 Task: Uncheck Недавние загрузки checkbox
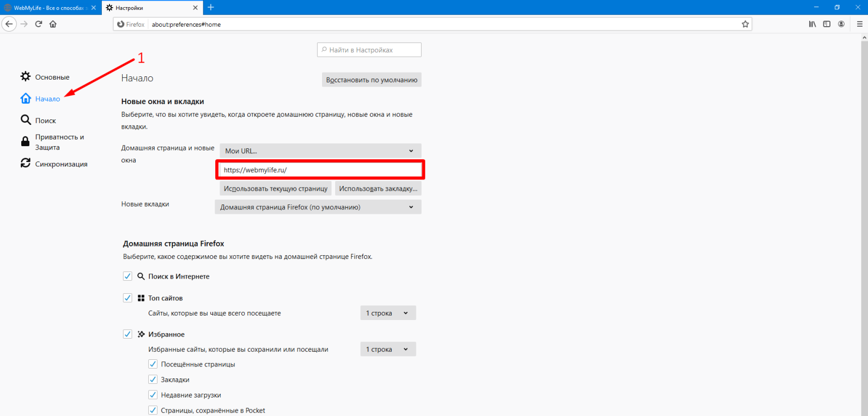(x=153, y=395)
